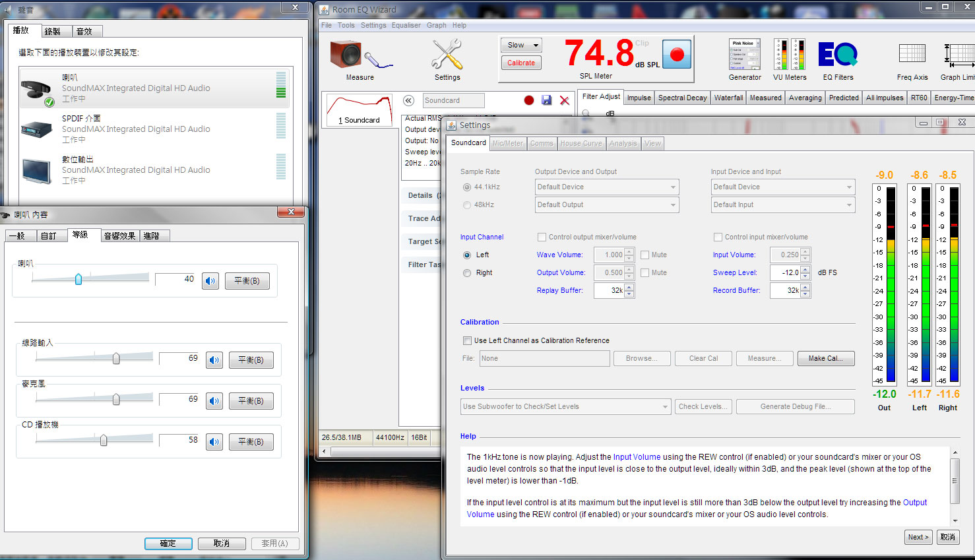Switch to the Impulse tab

coord(639,98)
